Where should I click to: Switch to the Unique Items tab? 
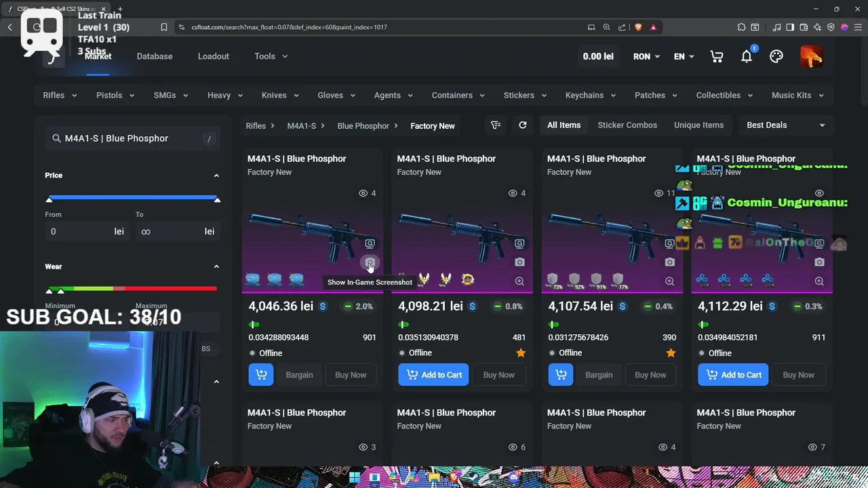pyautogui.click(x=698, y=125)
